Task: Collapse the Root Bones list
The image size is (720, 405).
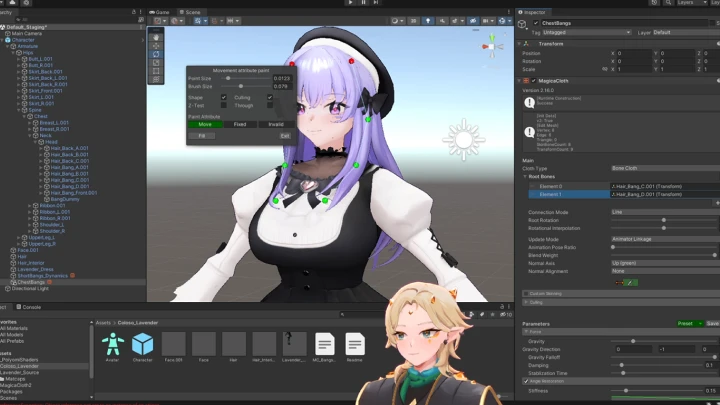Action: click(525, 177)
